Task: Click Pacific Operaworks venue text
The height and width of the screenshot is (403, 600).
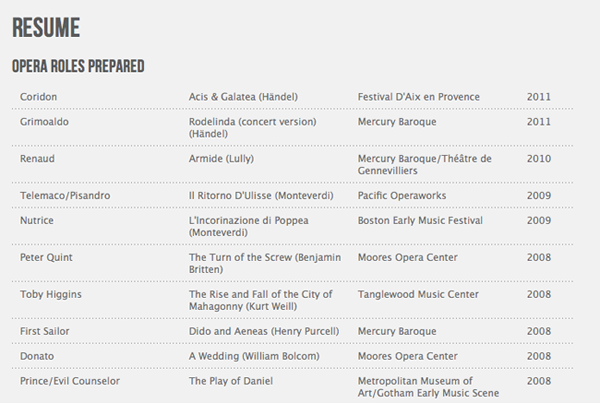Action: tap(402, 196)
